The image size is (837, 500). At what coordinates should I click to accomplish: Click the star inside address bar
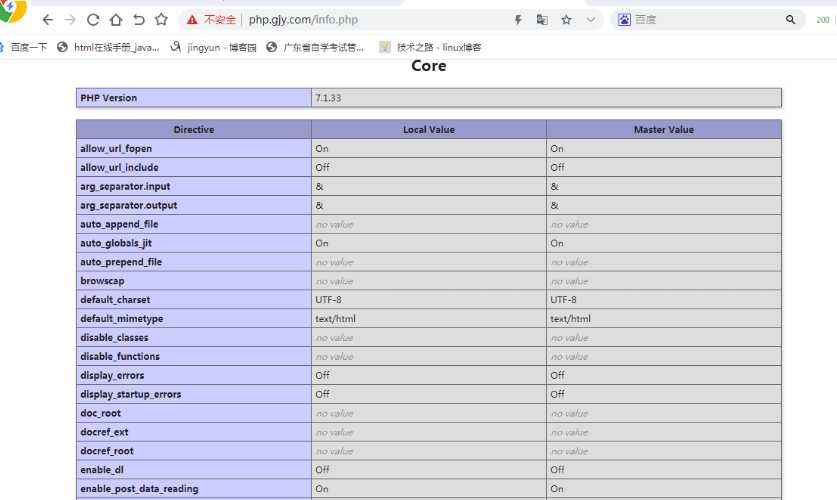[x=566, y=20]
